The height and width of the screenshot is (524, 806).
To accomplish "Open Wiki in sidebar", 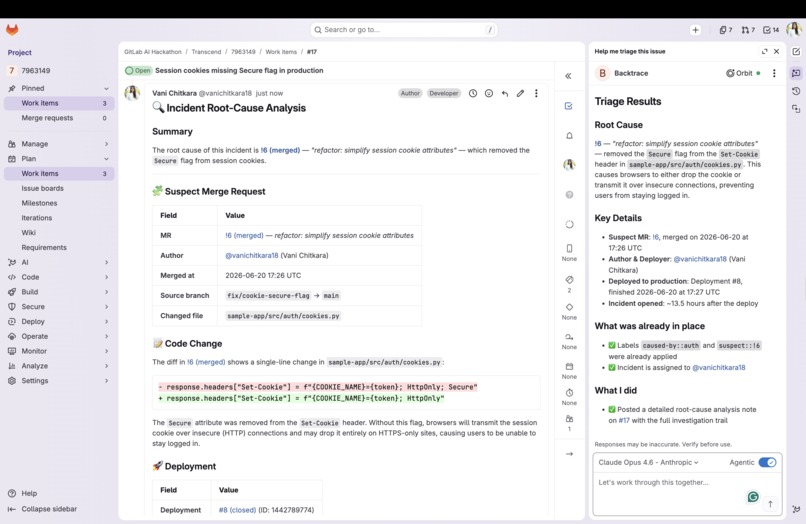I will tap(59, 233).
